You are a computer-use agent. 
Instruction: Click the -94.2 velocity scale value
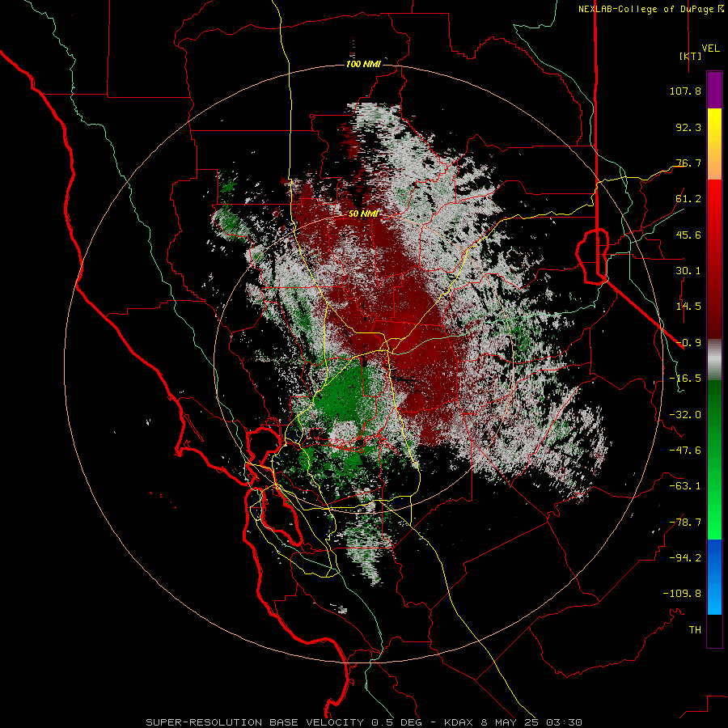click(x=685, y=558)
